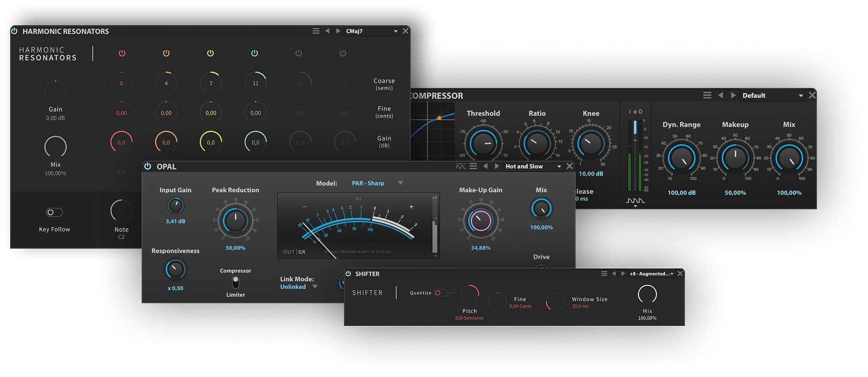Go to previous OPAL preset
The width and height of the screenshot is (868, 377).
click(486, 166)
